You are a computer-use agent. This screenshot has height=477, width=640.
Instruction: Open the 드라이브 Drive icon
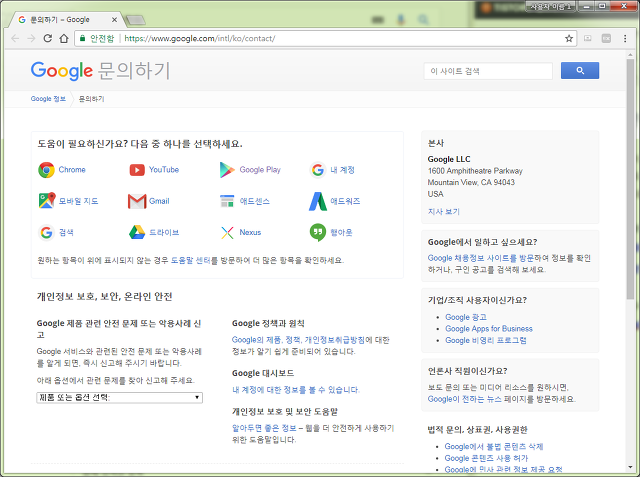[137, 233]
